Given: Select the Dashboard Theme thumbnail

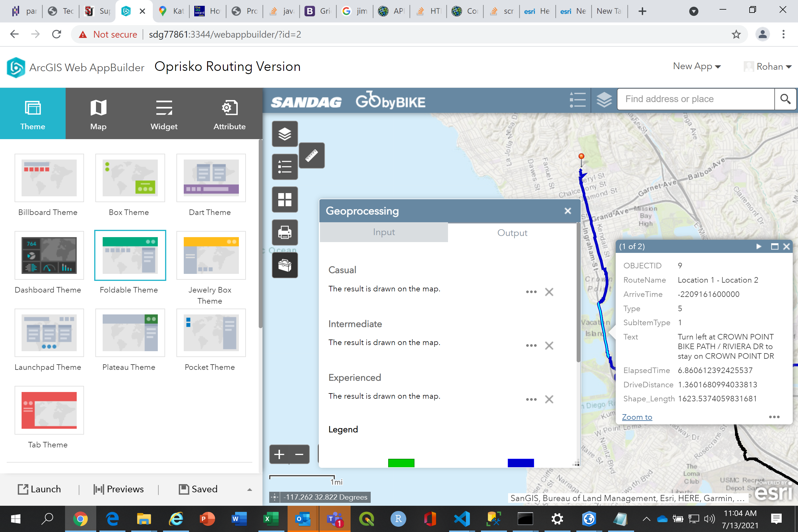Looking at the screenshot, I should [x=49, y=256].
